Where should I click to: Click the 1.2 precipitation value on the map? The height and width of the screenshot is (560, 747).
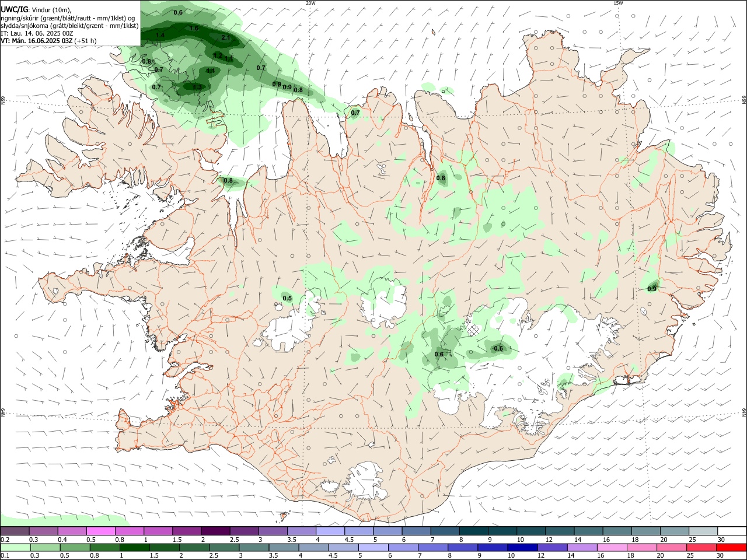click(x=218, y=55)
